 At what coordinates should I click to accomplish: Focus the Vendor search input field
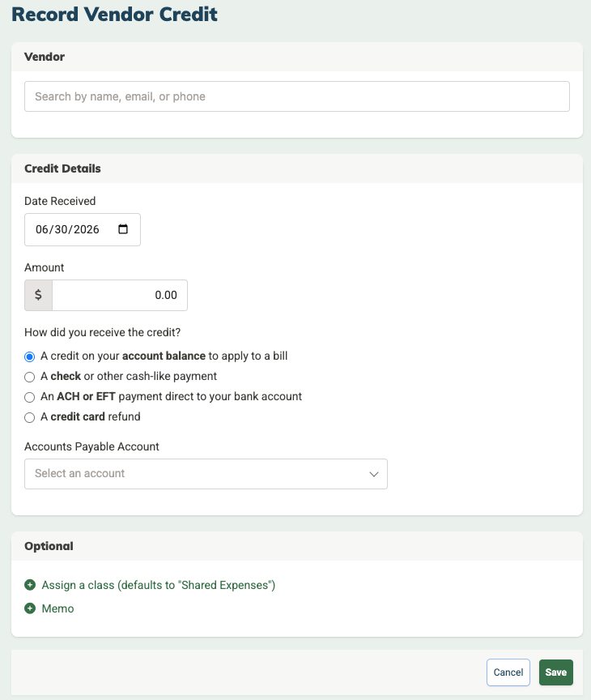(296, 96)
